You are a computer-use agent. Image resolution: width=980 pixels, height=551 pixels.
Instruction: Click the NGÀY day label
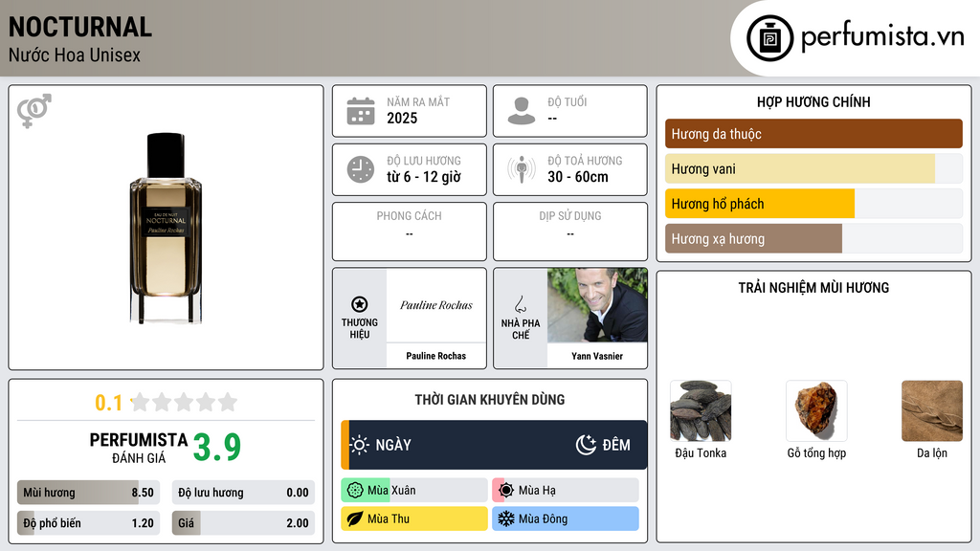pos(393,445)
